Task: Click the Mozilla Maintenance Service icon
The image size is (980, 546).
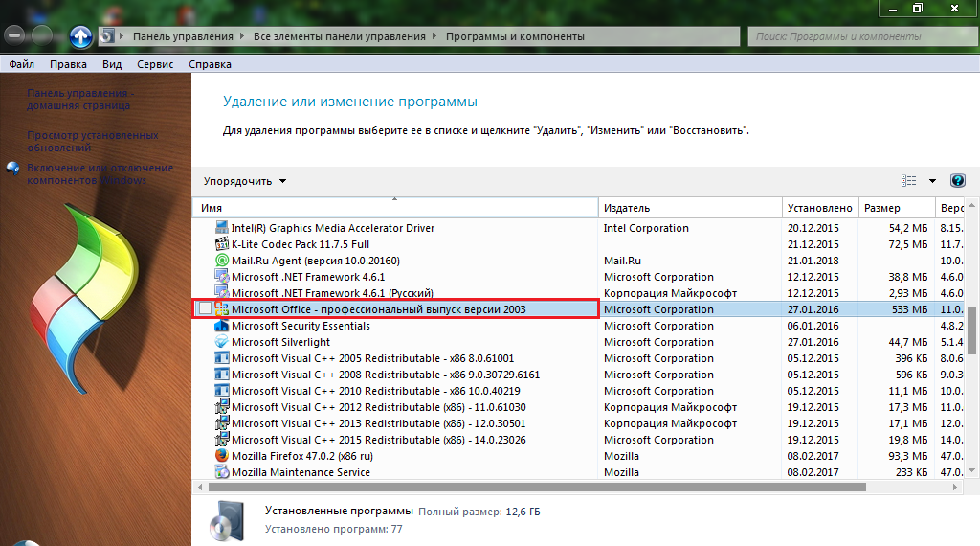Action: click(221, 471)
